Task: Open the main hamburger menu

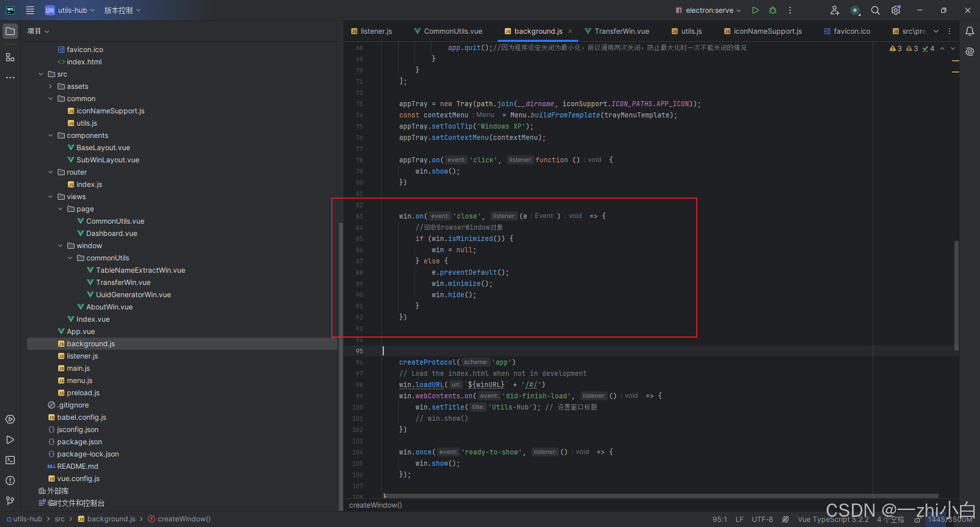Action: (30, 10)
